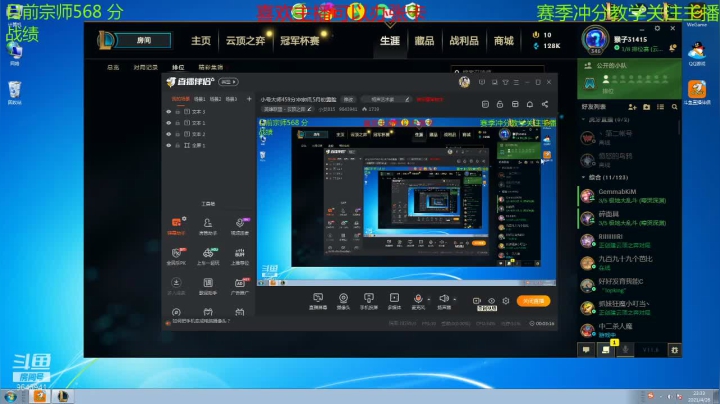Collapse the top friends group above 第二帐号
The image size is (720, 404).
point(584,119)
